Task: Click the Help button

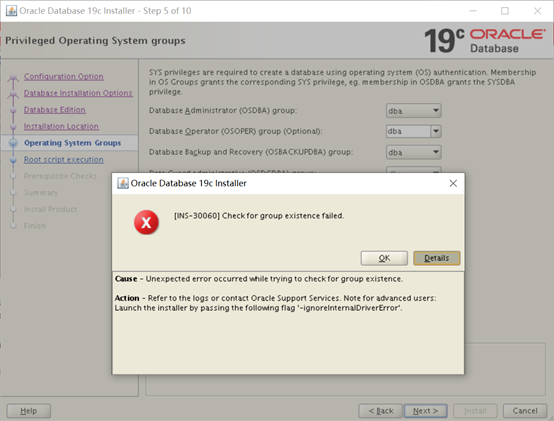Action: coord(29,411)
